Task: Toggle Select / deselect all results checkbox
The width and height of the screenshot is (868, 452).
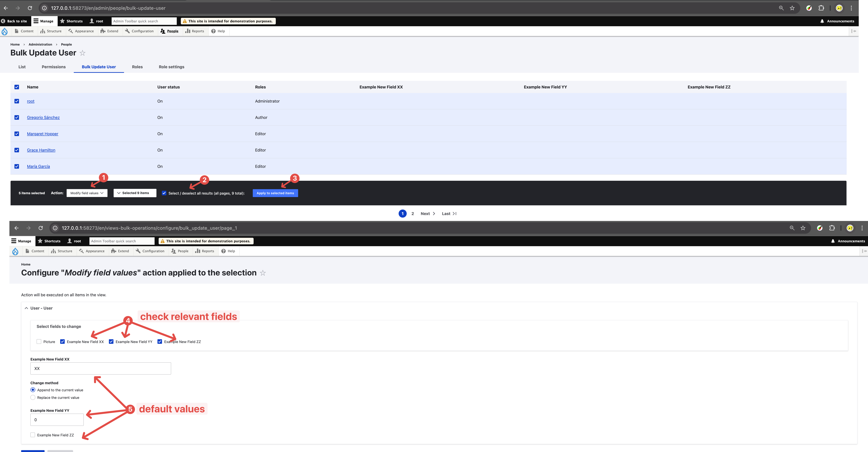Action: [164, 193]
